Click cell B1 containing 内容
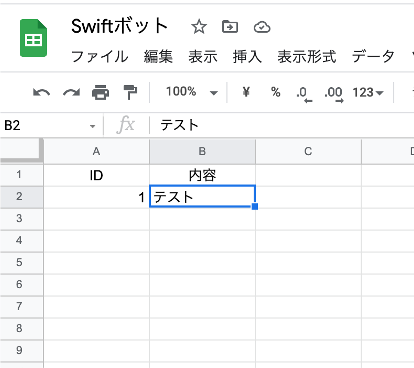 pos(202,175)
